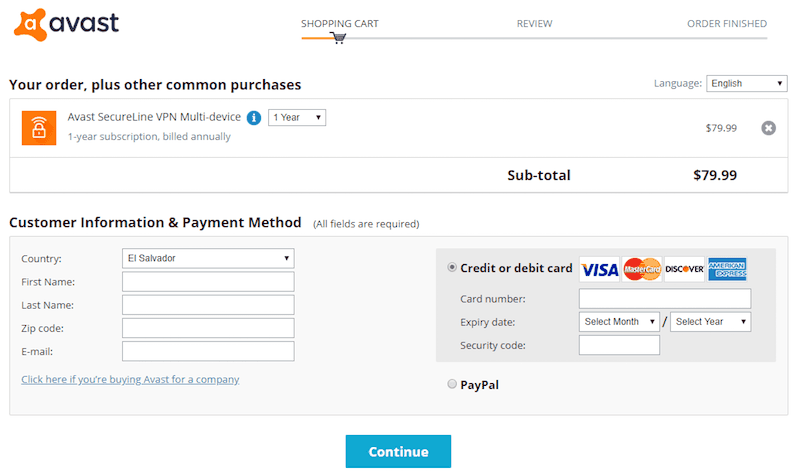Open the Language dropdown

pyautogui.click(x=746, y=83)
